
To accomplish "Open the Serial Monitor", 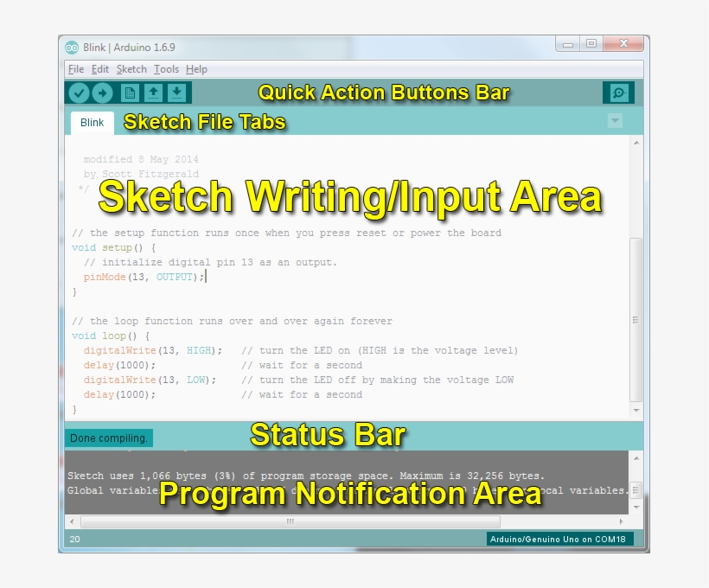I will [x=618, y=93].
